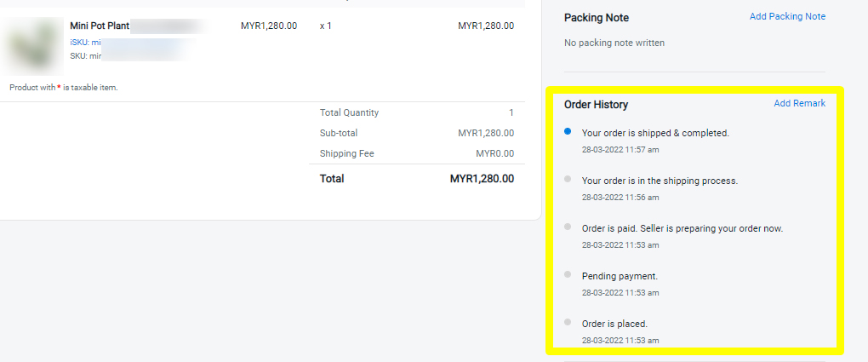Click the shipping process timeline dot
Screen dimensions: 868x362
coord(568,179)
